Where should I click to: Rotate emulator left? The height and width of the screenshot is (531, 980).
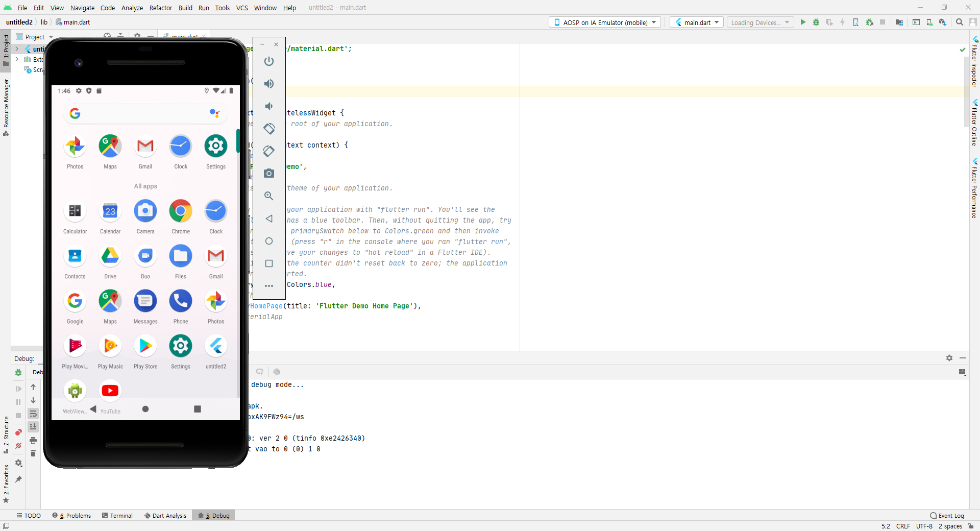[269, 129]
